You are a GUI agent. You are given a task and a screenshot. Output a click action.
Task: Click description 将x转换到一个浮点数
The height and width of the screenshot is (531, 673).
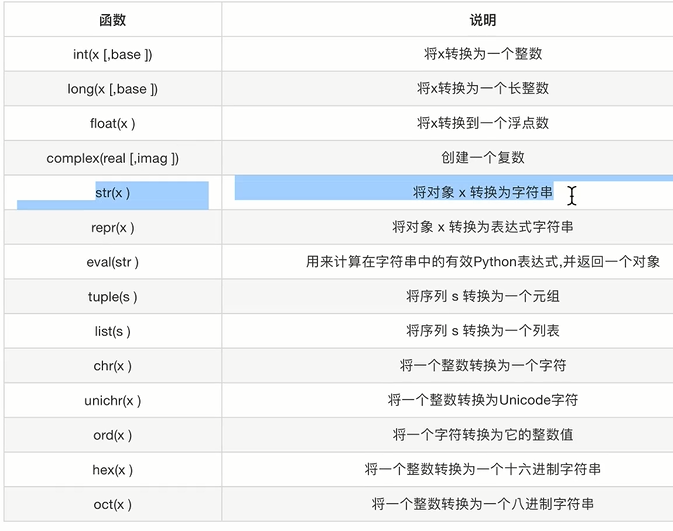pos(483,123)
